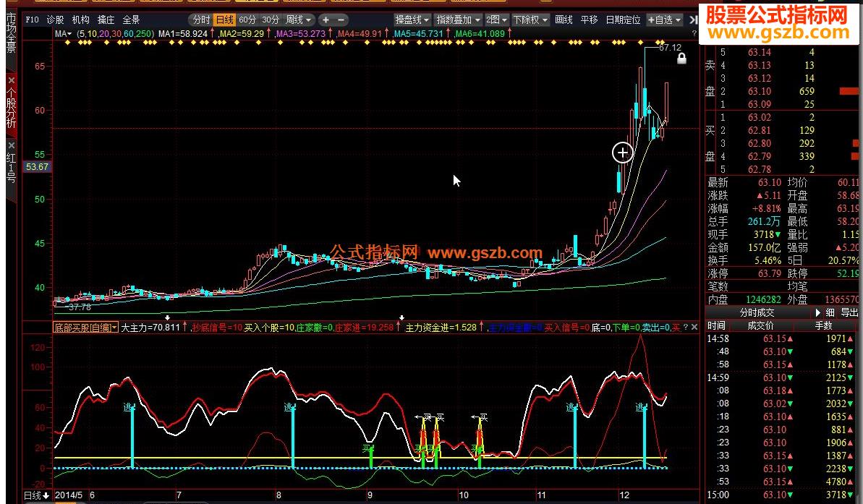Click the lock icon on the chart

click(681, 59)
